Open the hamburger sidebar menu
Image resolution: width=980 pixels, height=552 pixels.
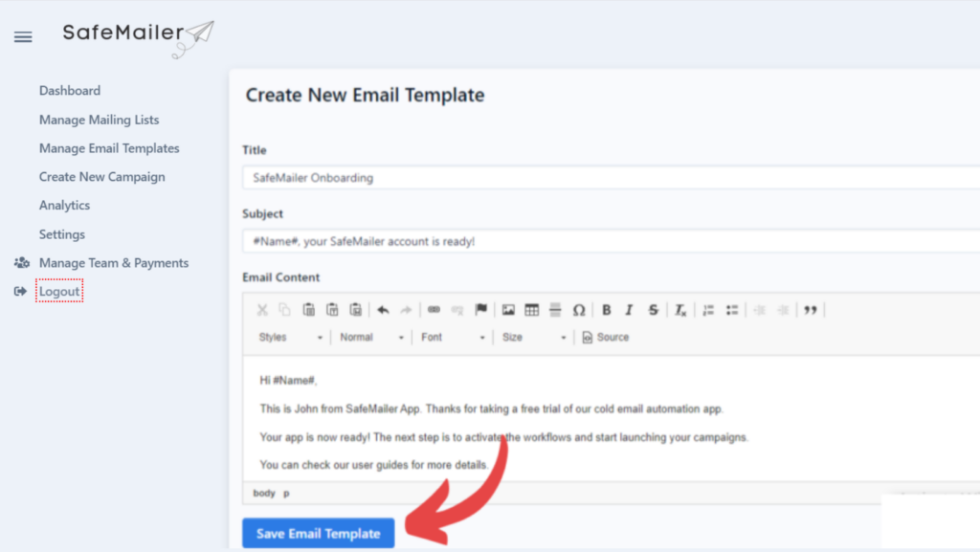click(23, 37)
